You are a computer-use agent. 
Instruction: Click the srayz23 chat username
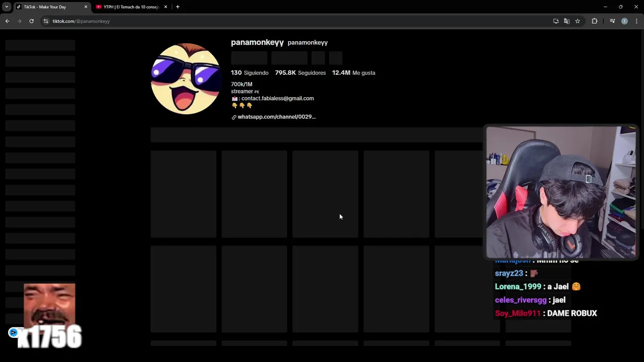(509, 274)
